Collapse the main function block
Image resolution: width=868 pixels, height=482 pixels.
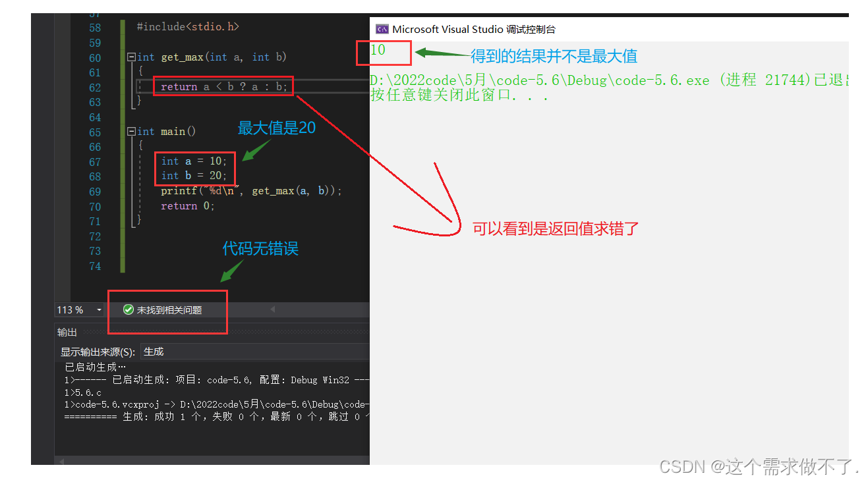(x=131, y=132)
